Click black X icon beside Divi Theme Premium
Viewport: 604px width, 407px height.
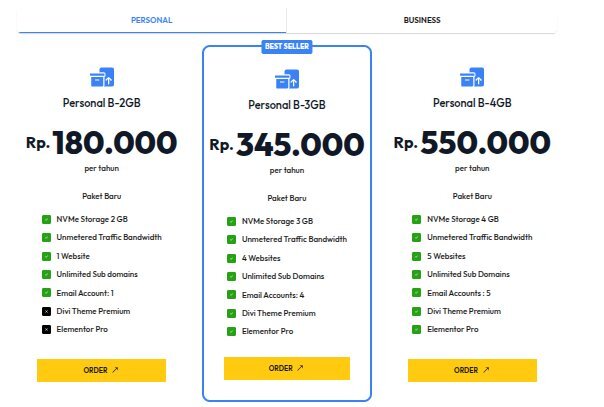click(x=47, y=310)
